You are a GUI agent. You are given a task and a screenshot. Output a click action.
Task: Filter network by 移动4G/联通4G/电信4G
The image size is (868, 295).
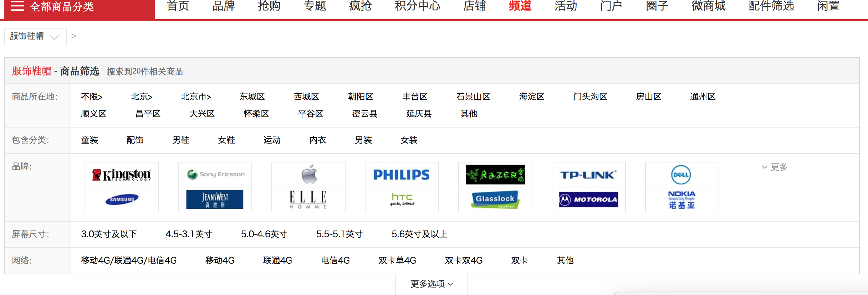(x=129, y=260)
